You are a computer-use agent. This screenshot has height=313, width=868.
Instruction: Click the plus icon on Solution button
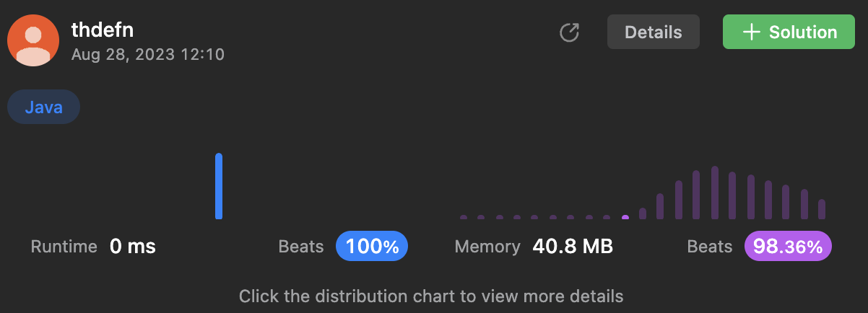click(x=752, y=32)
